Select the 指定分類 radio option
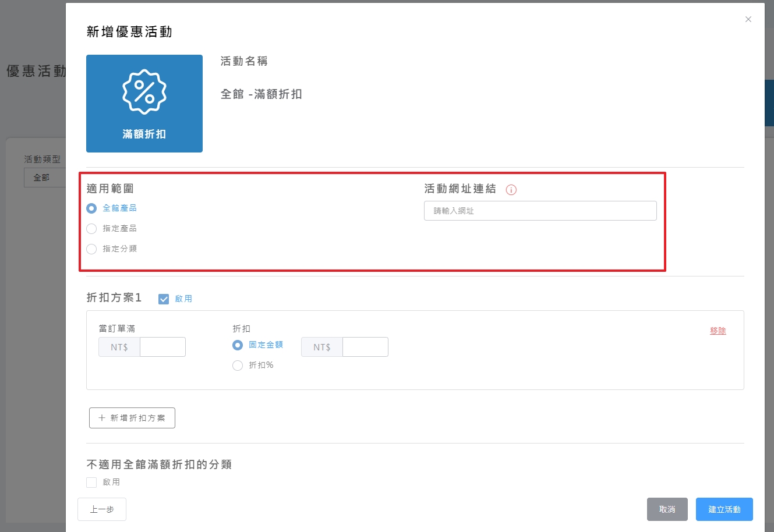Viewport: 774px width, 532px height. point(91,249)
